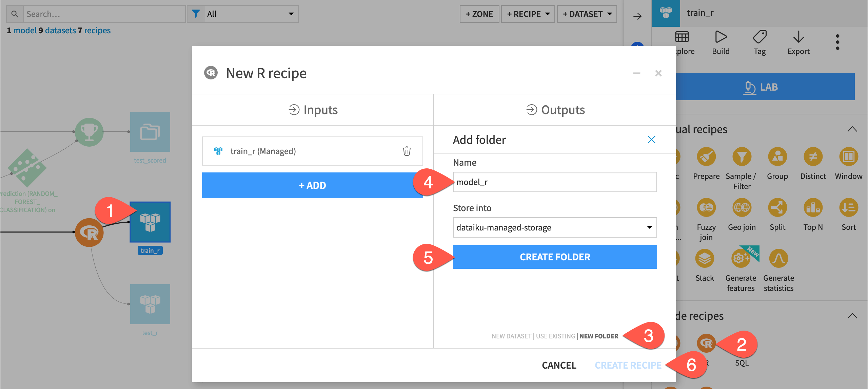Focus the flow Search field
The image size is (868, 389).
104,14
